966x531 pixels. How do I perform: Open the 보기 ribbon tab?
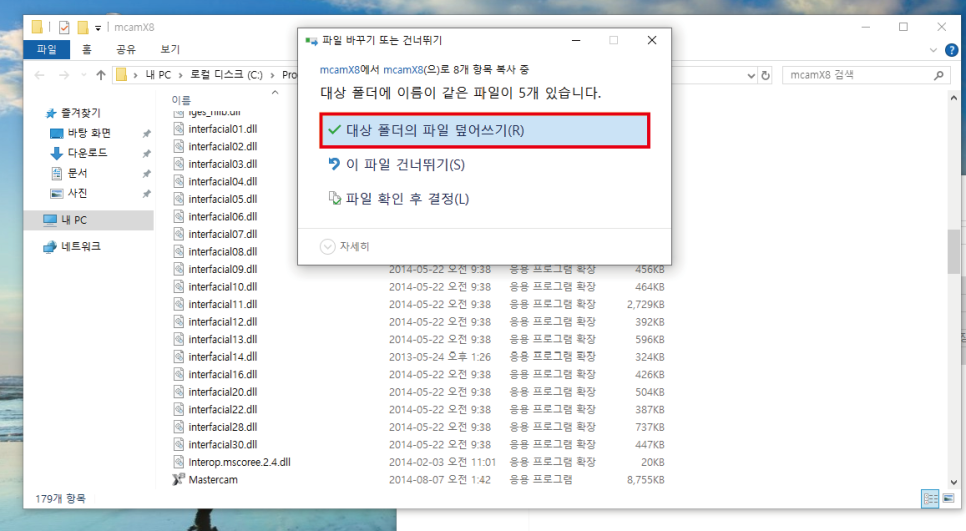[170, 49]
